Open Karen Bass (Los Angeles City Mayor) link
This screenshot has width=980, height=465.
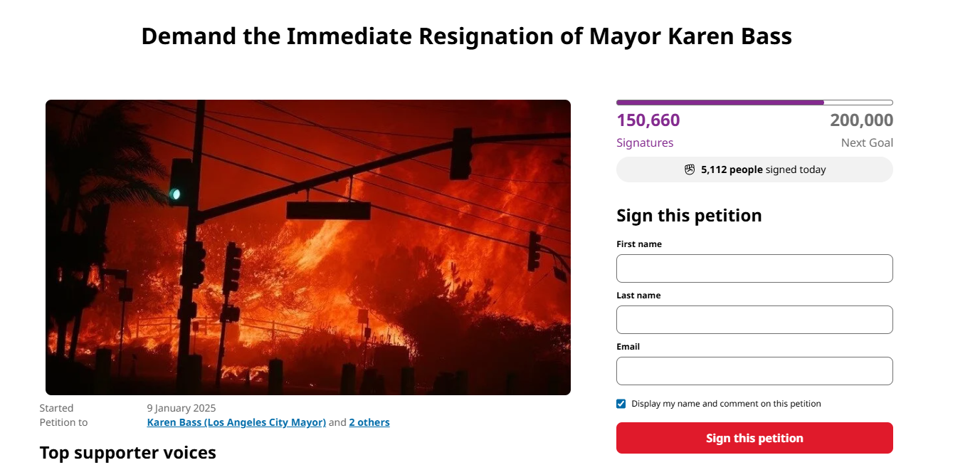236,422
